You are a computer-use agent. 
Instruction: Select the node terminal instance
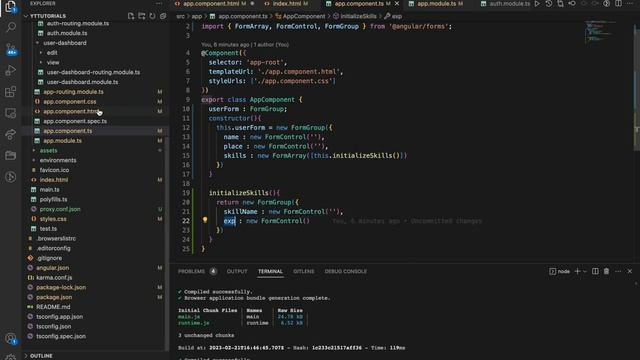(x=560, y=271)
